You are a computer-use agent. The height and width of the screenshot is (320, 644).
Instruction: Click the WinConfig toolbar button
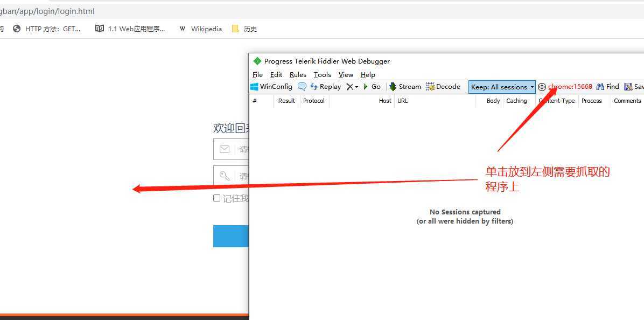pyautogui.click(x=271, y=87)
